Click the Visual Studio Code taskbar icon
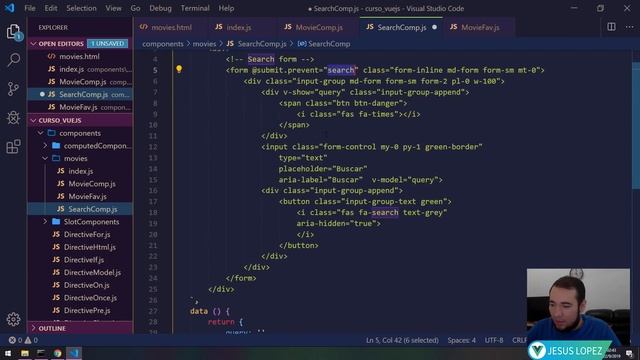 [x=73, y=353]
